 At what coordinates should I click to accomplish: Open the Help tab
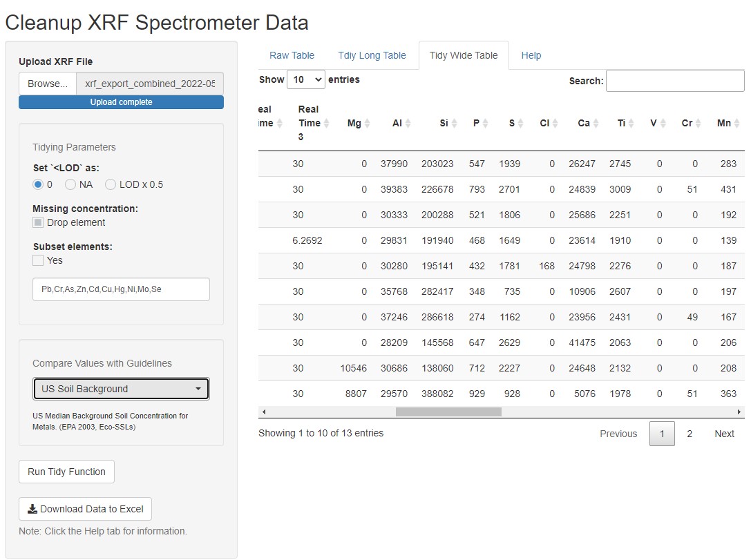[x=531, y=55]
